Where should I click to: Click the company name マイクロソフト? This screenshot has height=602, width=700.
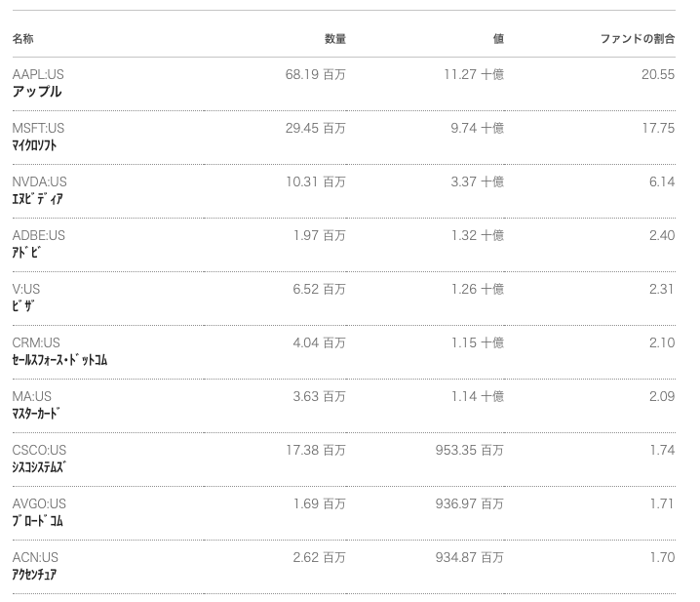coord(34,145)
